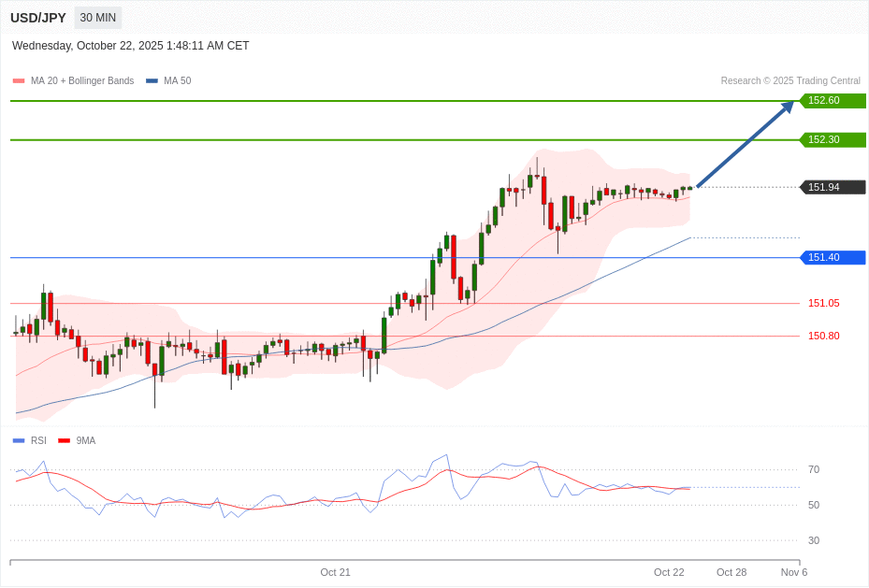Click the green 152.60 target price tag

click(833, 101)
